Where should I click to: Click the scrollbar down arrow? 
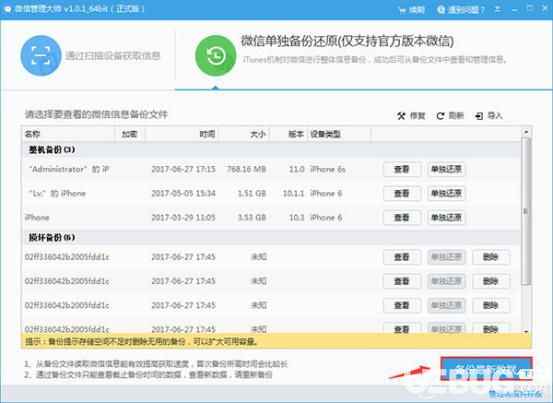[526, 331]
